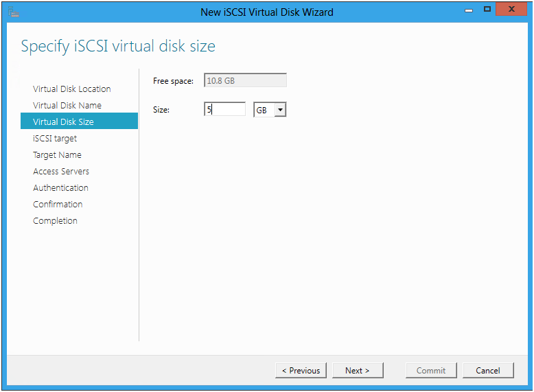Image resolution: width=534 pixels, height=392 pixels.
Task: Select the Access Servers step
Action: (61, 172)
